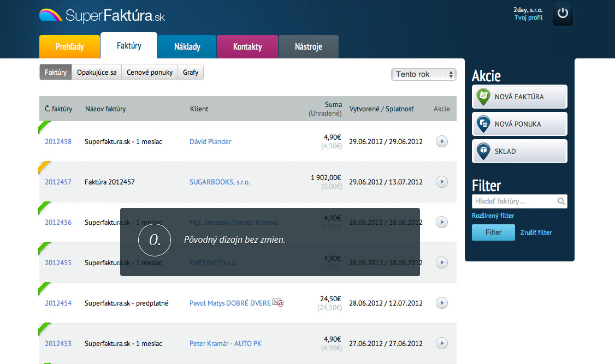Click green status ribbon on invoice 2012454

click(44, 288)
